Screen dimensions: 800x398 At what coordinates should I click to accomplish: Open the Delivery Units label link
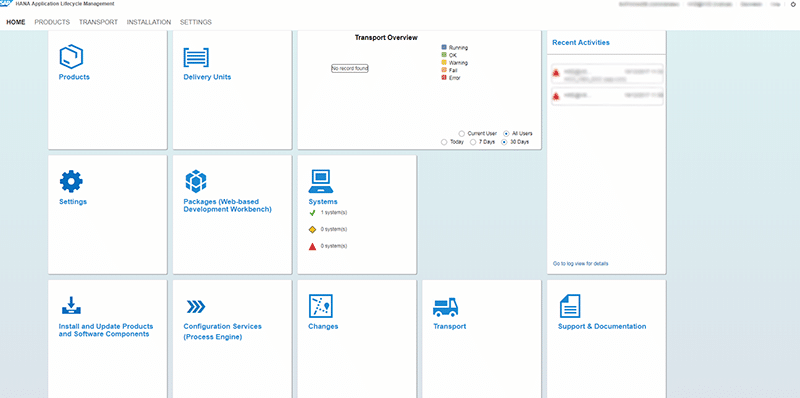click(x=207, y=77)
